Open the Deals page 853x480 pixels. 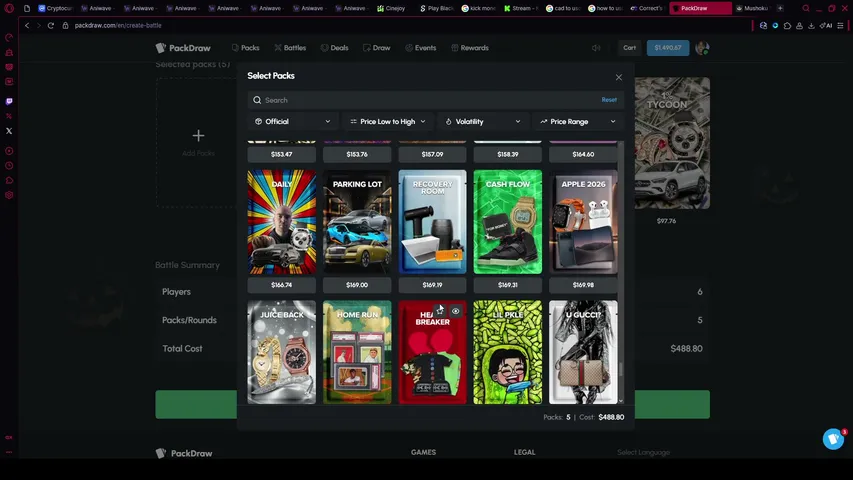tap(335, 48)
